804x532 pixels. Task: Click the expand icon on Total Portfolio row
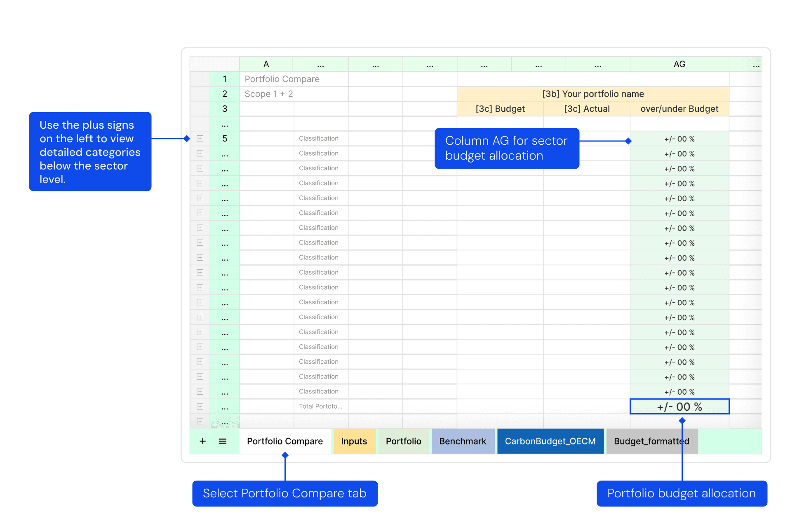coord(201,407)
